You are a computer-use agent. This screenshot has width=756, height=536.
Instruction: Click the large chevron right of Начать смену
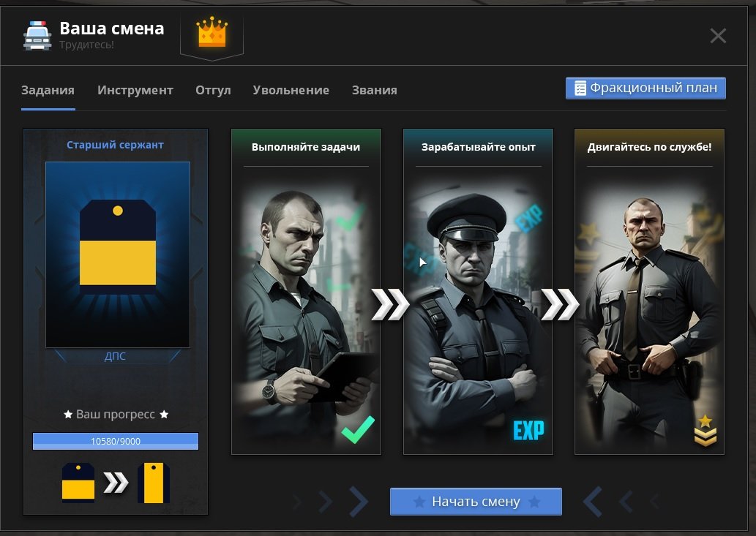(593, 502)
